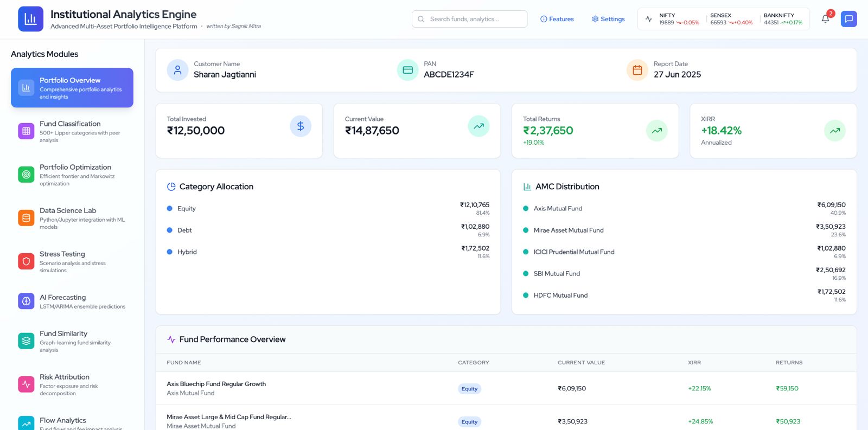The height and width of the screenshot is (430, 868).
Task: Click the Features link
Action: [x=557, y=19]
